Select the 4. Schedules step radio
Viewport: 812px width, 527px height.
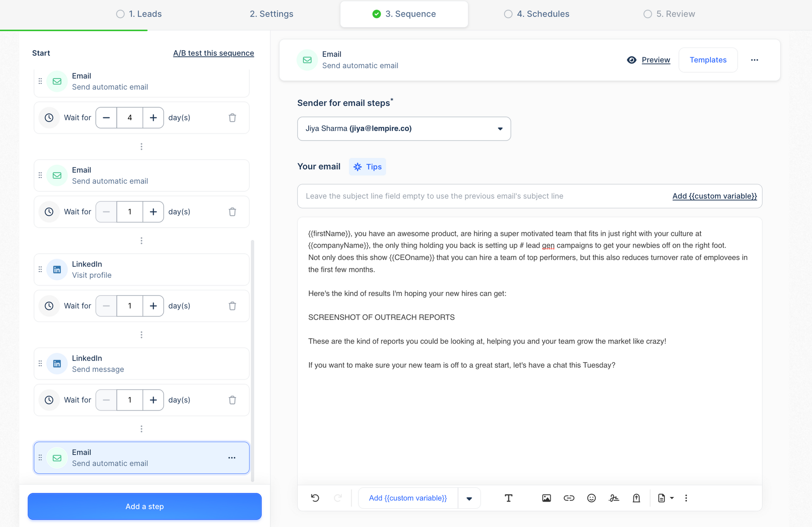(x=508, y=14)
